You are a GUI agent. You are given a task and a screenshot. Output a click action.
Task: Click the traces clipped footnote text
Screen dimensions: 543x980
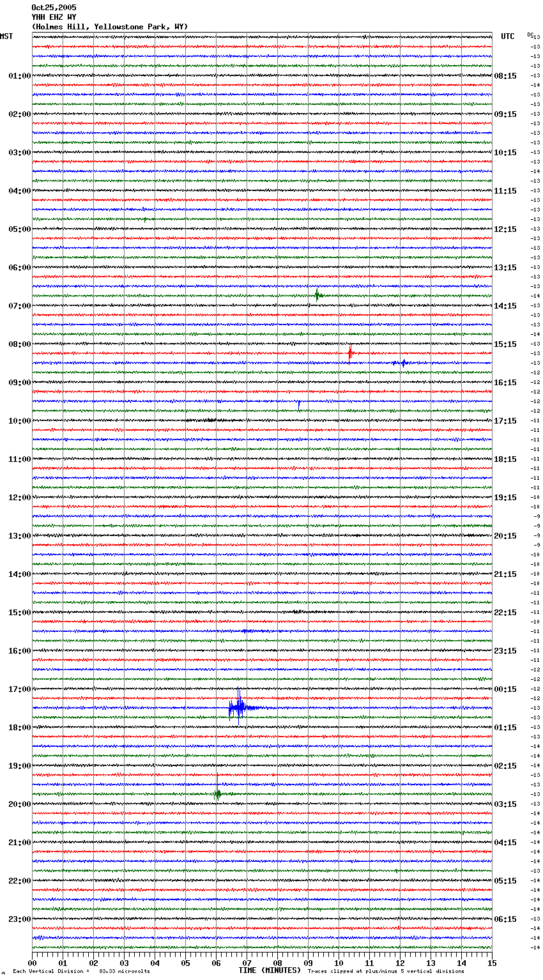pos(386,971)
